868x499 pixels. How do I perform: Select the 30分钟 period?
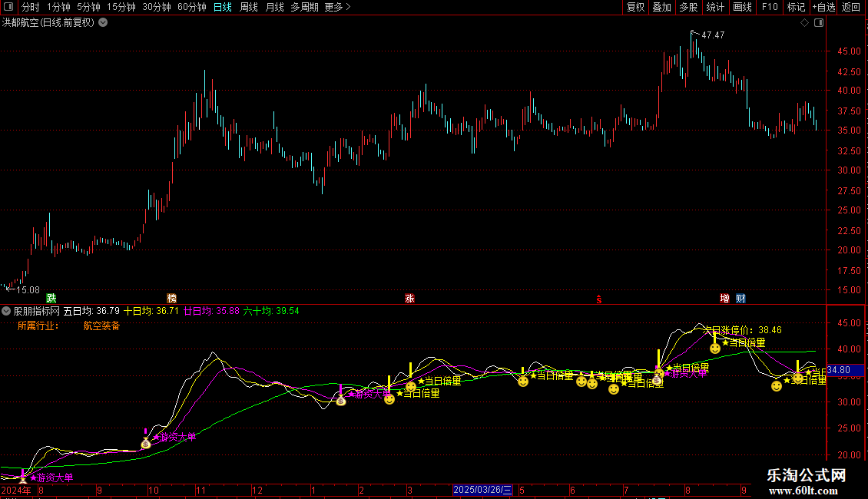pos(156,7)
